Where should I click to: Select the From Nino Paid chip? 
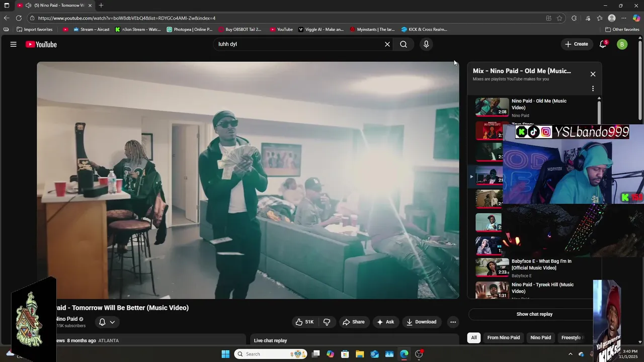tap(503, 338)
